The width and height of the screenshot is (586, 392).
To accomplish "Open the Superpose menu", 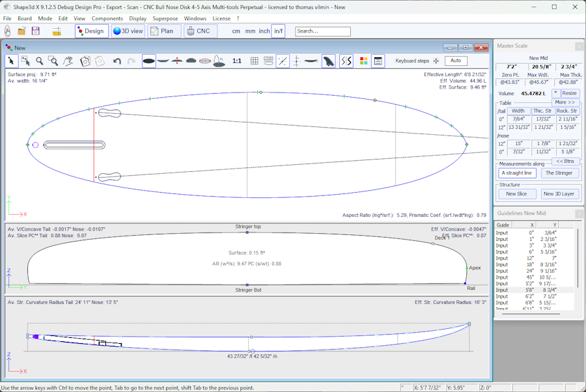I will click(x=165, y=19).
